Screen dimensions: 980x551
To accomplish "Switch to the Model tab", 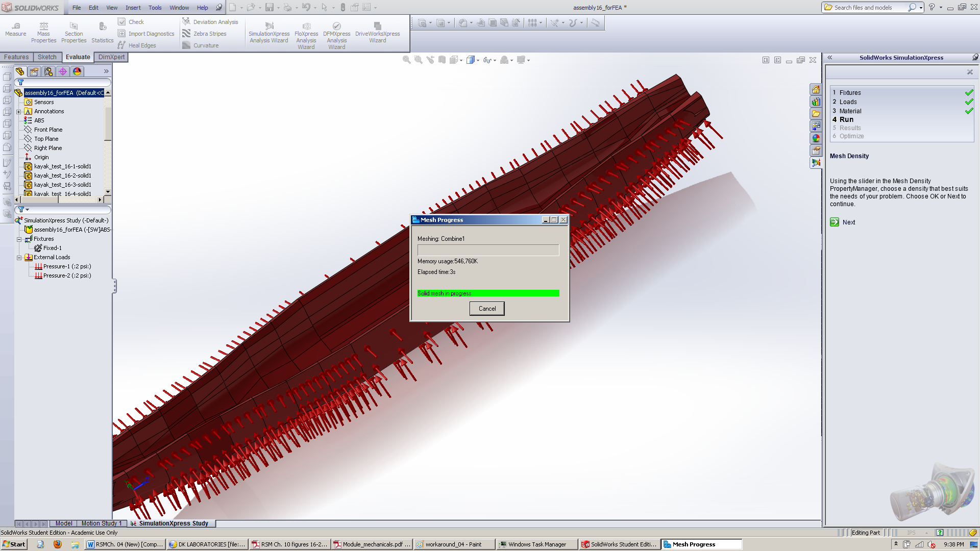I will click(x=64, y=523).
